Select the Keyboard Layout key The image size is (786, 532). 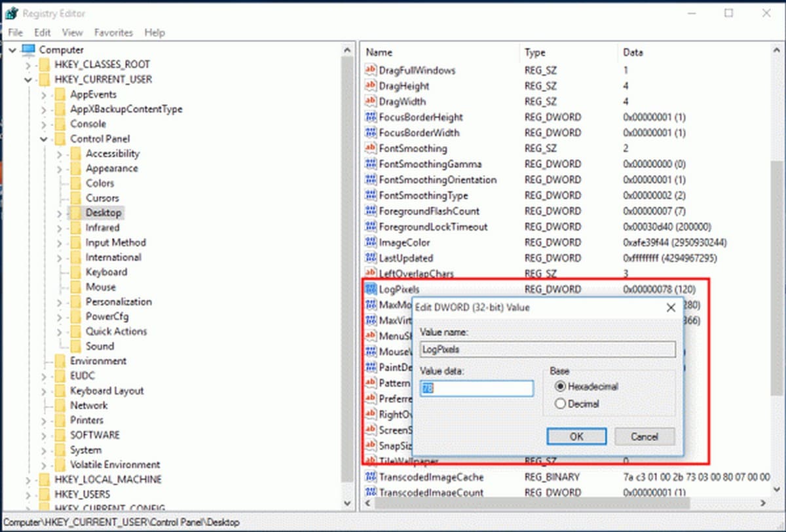click(x=107, y=390)
